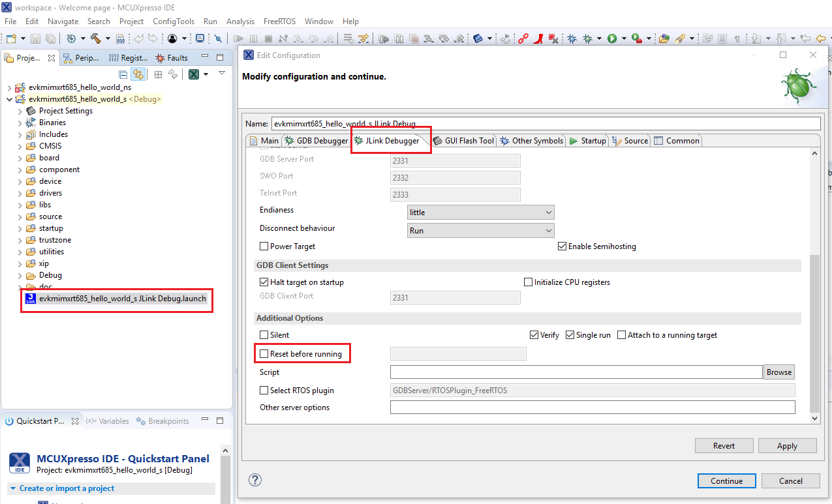The height and width of the screenshot is (504, 832).
Task: Check Select RTOS plugin
Action: click(264, 391)
